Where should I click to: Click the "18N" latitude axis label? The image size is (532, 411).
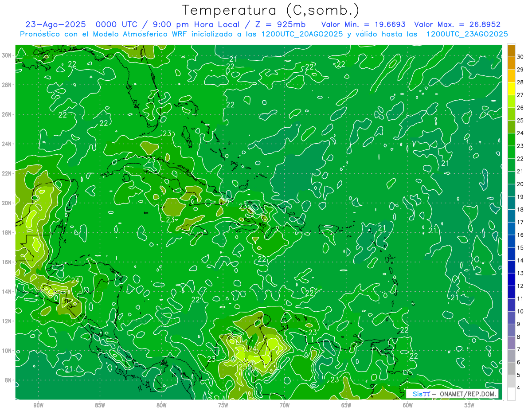pos(7,232)
